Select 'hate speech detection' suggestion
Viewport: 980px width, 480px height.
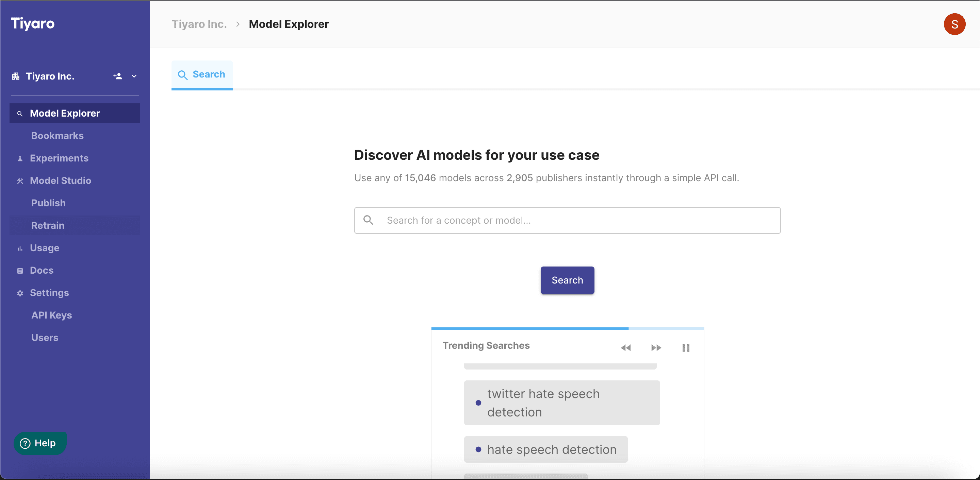click(x=545, y=450)
